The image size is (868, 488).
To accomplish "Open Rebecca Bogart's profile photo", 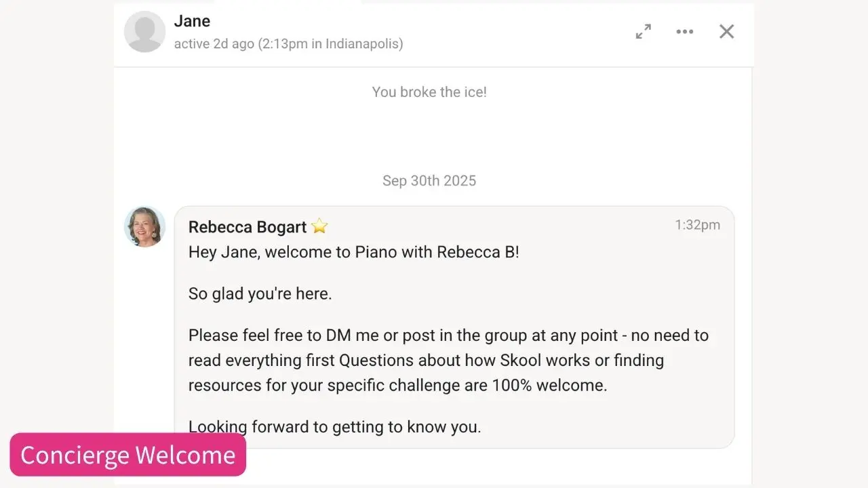I will 144,227.
